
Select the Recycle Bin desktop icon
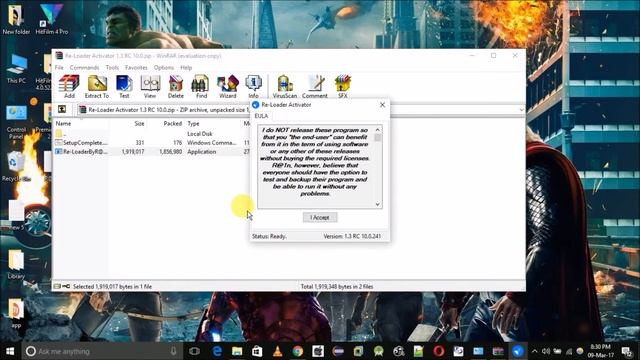(x=16, y=167)
